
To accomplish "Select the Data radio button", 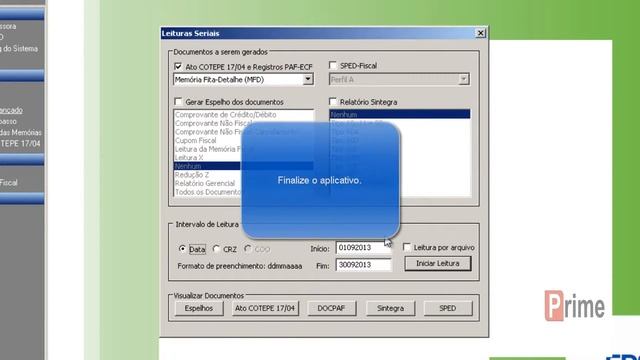I will pos(182,249).
